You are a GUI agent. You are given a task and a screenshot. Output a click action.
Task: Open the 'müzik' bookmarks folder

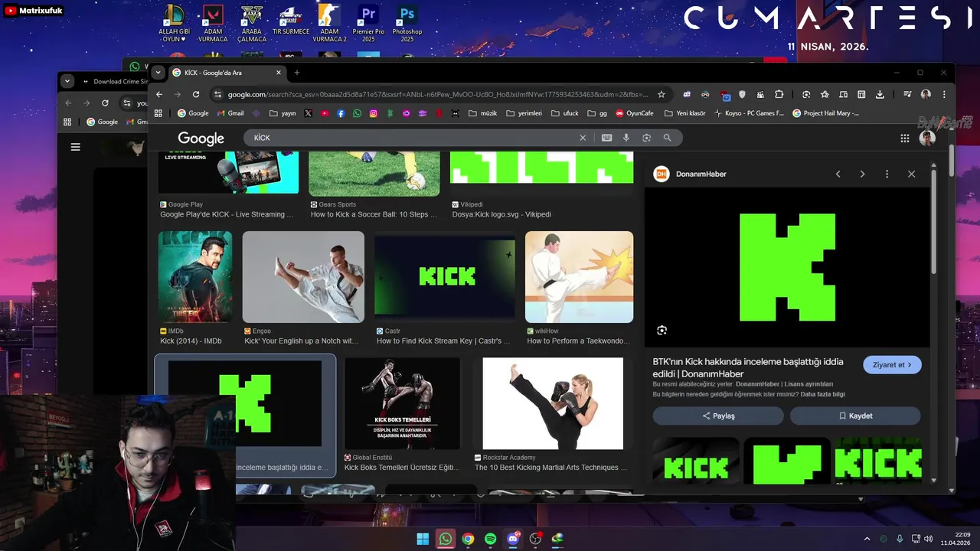482,113
